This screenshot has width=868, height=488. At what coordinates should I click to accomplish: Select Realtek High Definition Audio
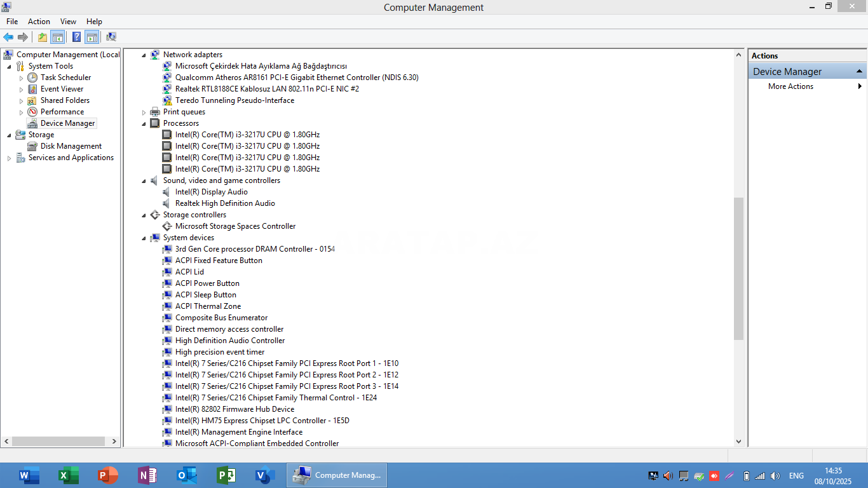[225, 203]
